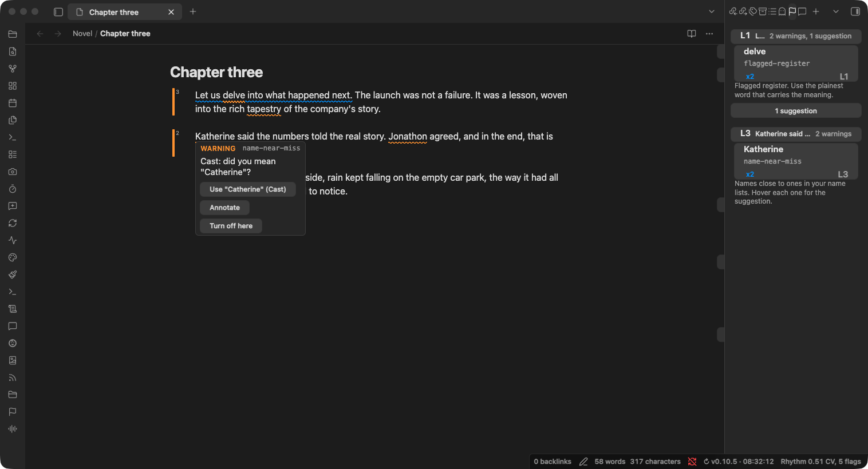Image resolution: width=868 pixels, height=469 pixels.
Task: Open quick file search in left ribbon
Action: click(13, 51)
